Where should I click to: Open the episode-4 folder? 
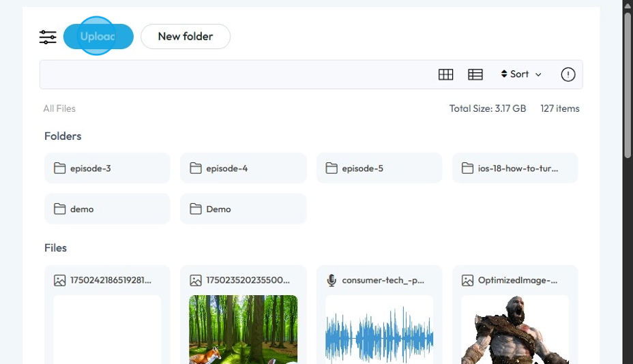(243, 168)
